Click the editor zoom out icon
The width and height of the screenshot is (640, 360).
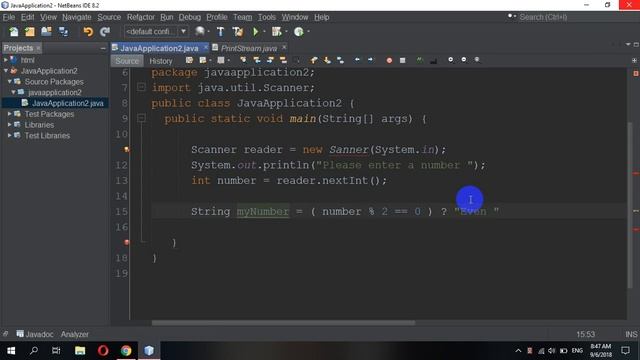464,60
